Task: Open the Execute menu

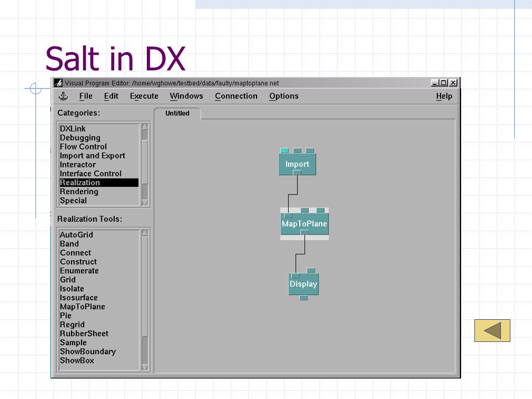Action: point(144,96)
